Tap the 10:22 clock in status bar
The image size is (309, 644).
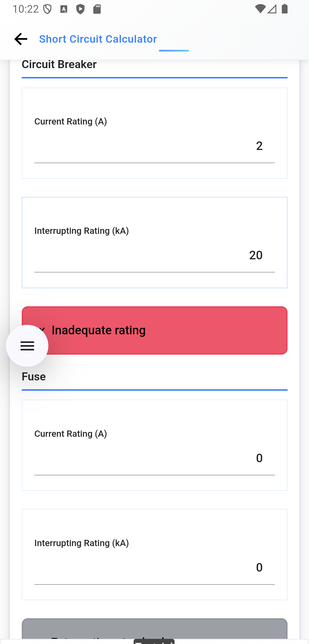[25, 9]
